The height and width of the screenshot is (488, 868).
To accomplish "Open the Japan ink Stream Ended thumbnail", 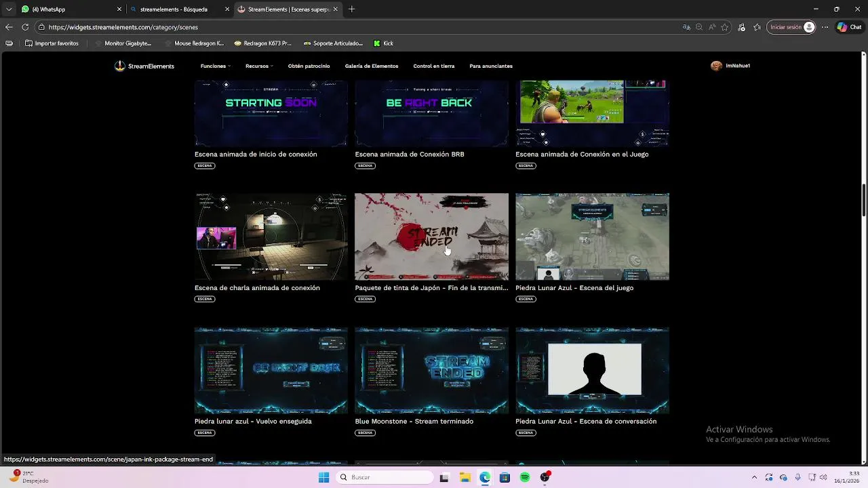I will [x=431, y=237].
